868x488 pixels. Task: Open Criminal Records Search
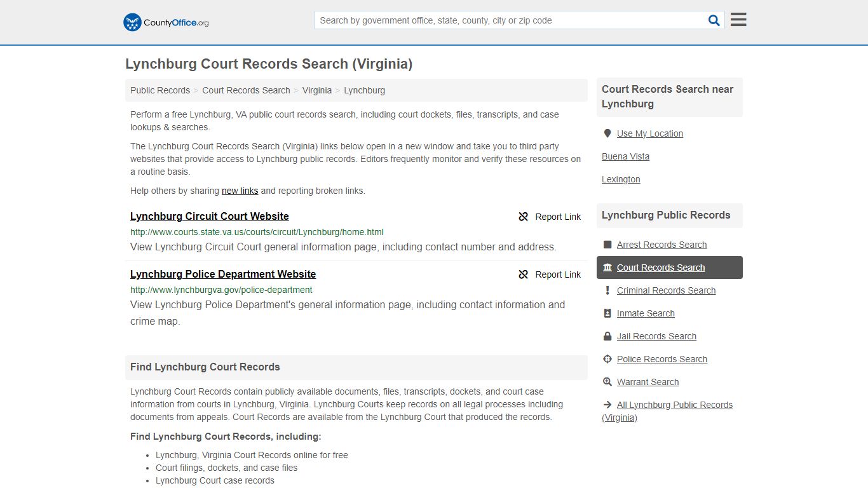[666, 290]
